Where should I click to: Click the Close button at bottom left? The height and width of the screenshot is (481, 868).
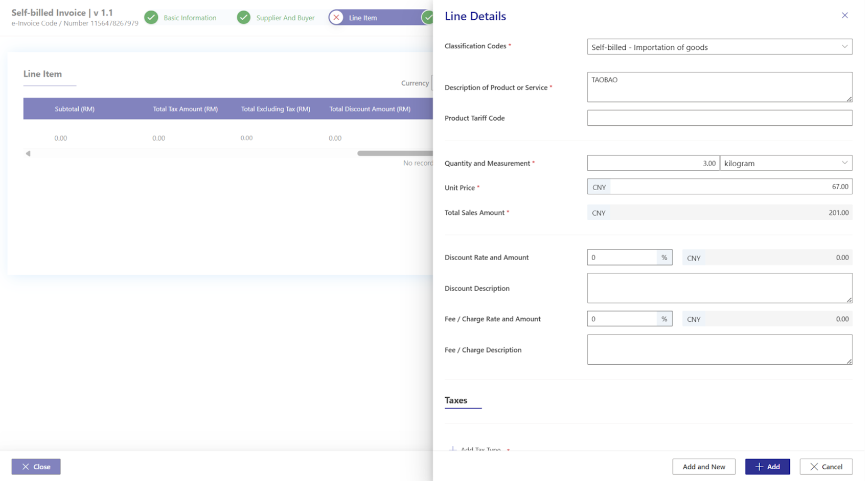click(x=36, y=467)
